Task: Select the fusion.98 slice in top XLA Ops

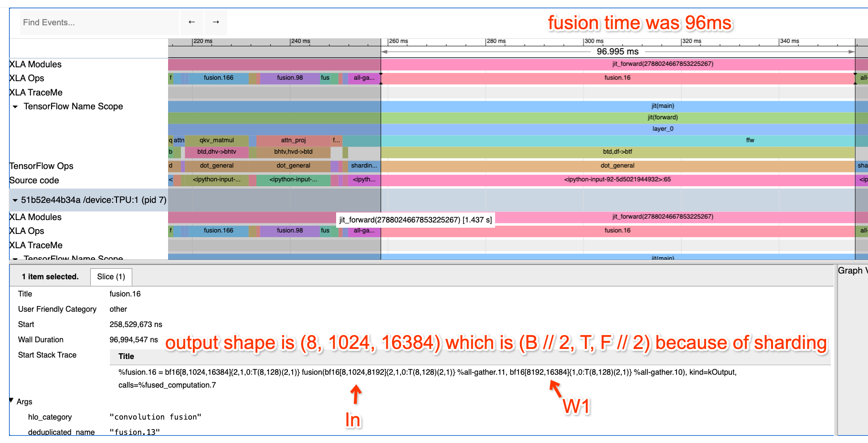Action: point(289,78)
